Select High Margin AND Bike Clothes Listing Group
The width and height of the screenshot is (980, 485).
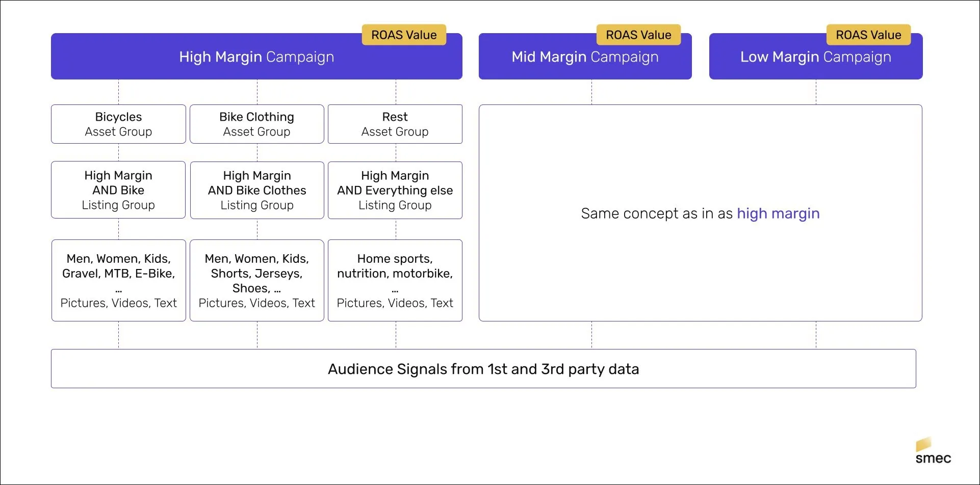(x=257, y=190)
